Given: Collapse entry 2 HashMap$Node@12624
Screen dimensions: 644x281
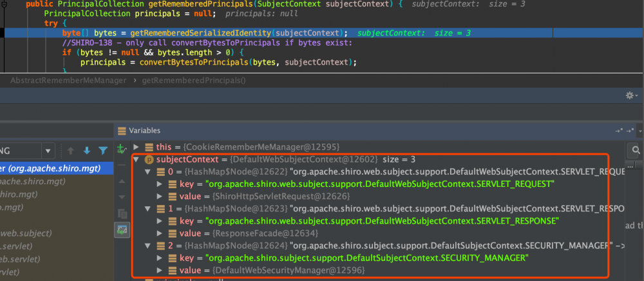Looking at the screenshot, I should [x=148, y=246].
